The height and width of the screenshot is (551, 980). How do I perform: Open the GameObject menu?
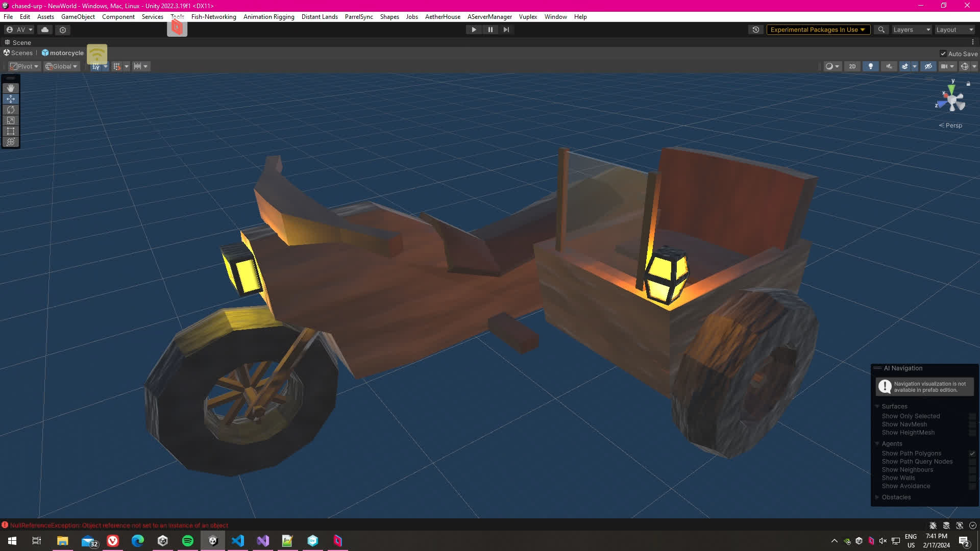(x=78, y=17)
